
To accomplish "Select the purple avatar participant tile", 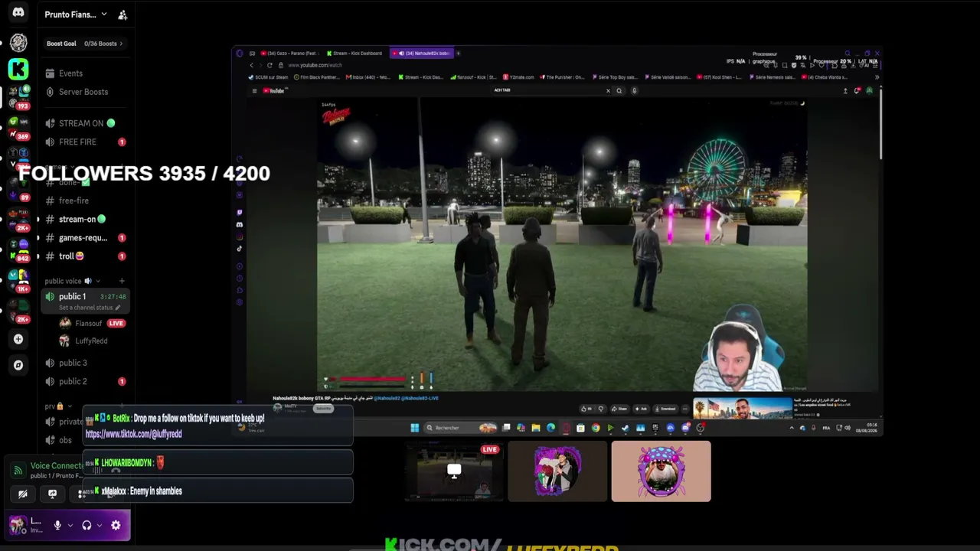I will 557,471.
